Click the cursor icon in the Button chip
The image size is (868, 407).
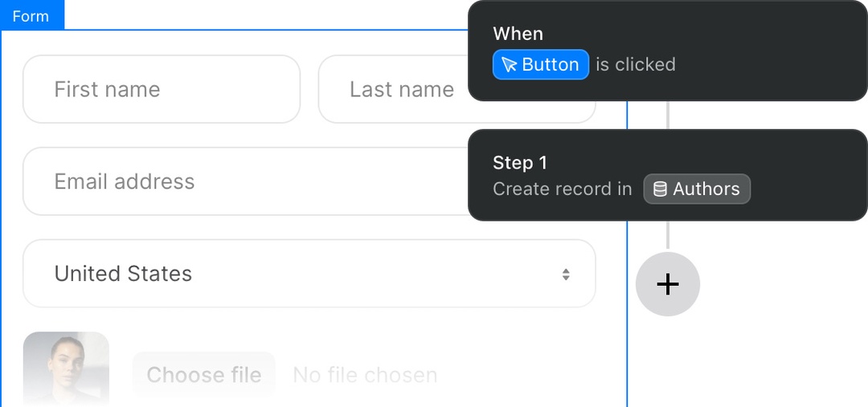coord(509,65)
